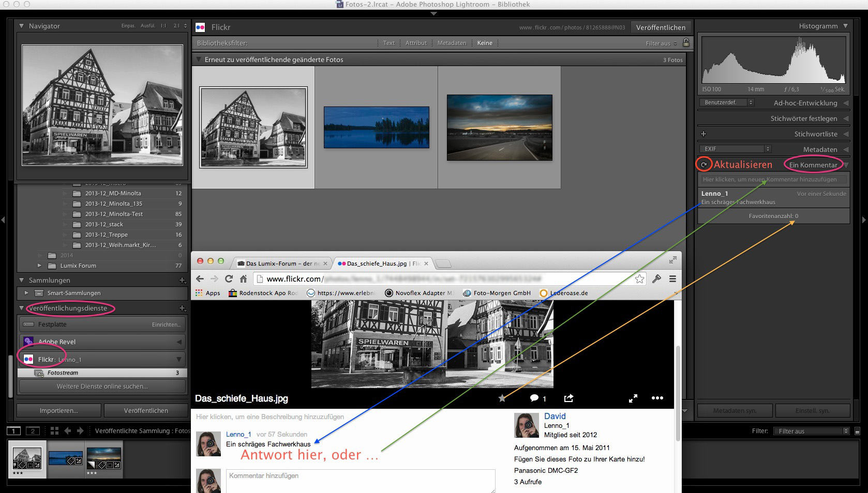This screenshot has width=868, height=493.
Task: Click the refresh comments icon in Lightroom
Action: tap(704, 164)
